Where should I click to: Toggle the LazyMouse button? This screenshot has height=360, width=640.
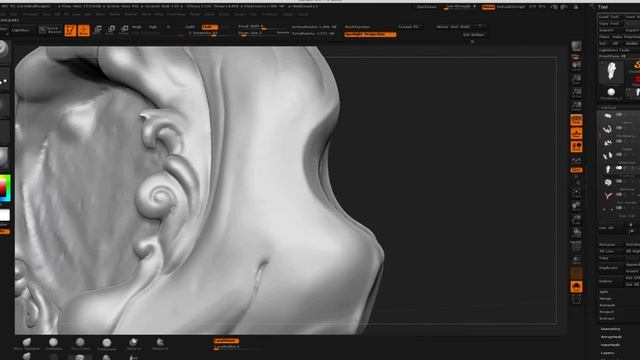226,341
